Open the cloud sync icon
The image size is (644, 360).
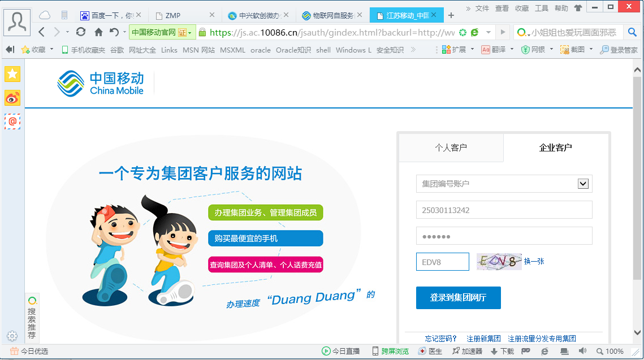tap(45, 16)
